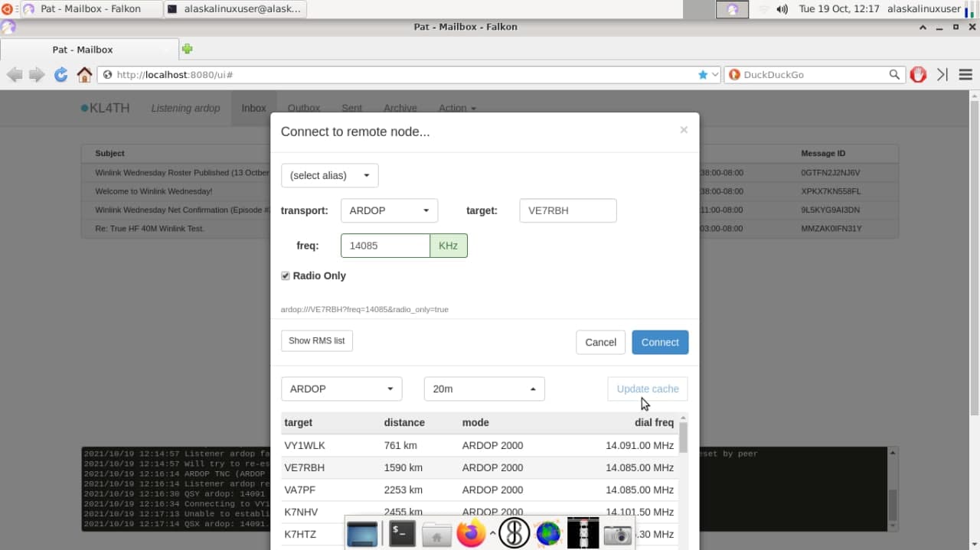The width and height of the screenshot is (980, 550).
Task: Click the home icon in browser toolbar
Action: coord(84,75)
